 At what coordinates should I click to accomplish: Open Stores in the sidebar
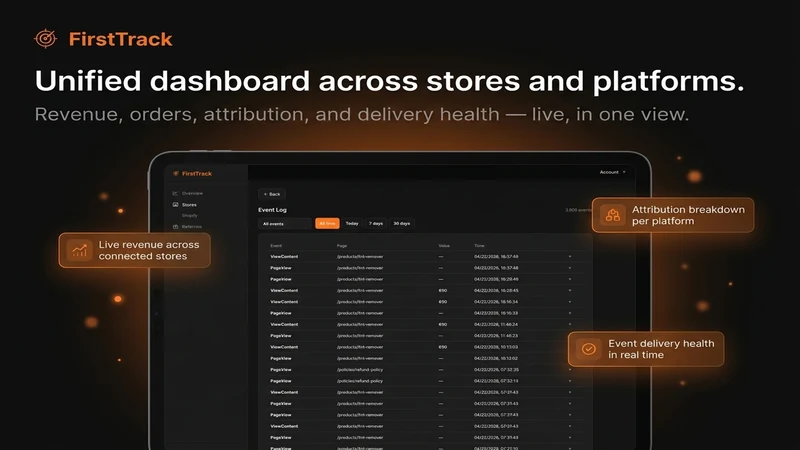tap(189, 205)
